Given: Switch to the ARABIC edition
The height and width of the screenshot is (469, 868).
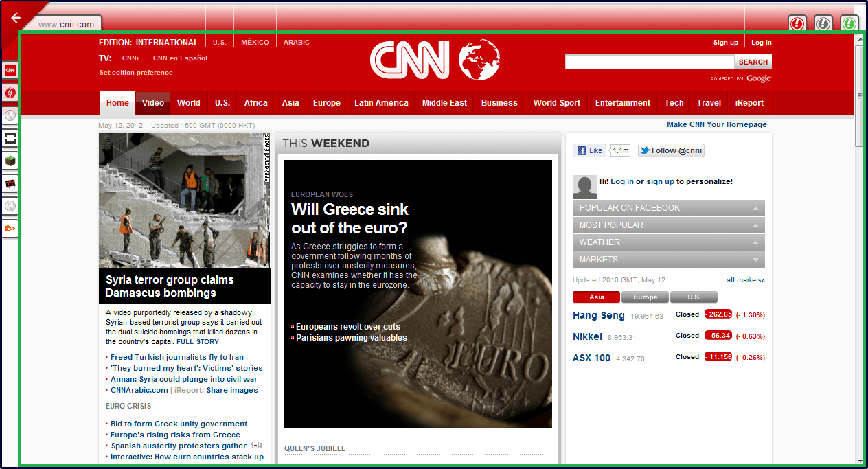Looking at the screenshot, I should point(296,43).
